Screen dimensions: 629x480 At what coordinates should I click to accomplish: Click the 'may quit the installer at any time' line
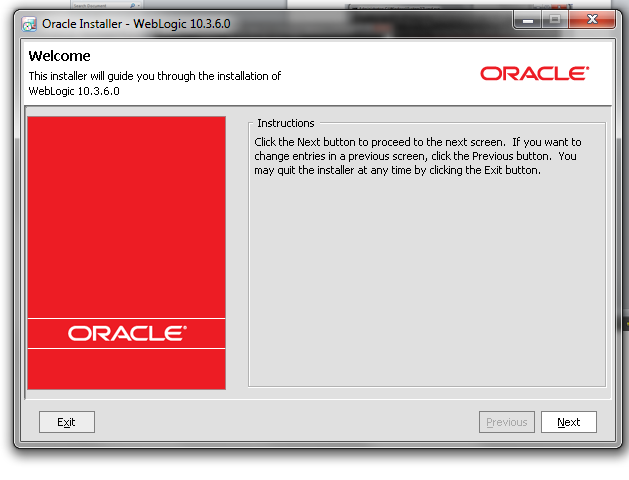click(397, 170)
